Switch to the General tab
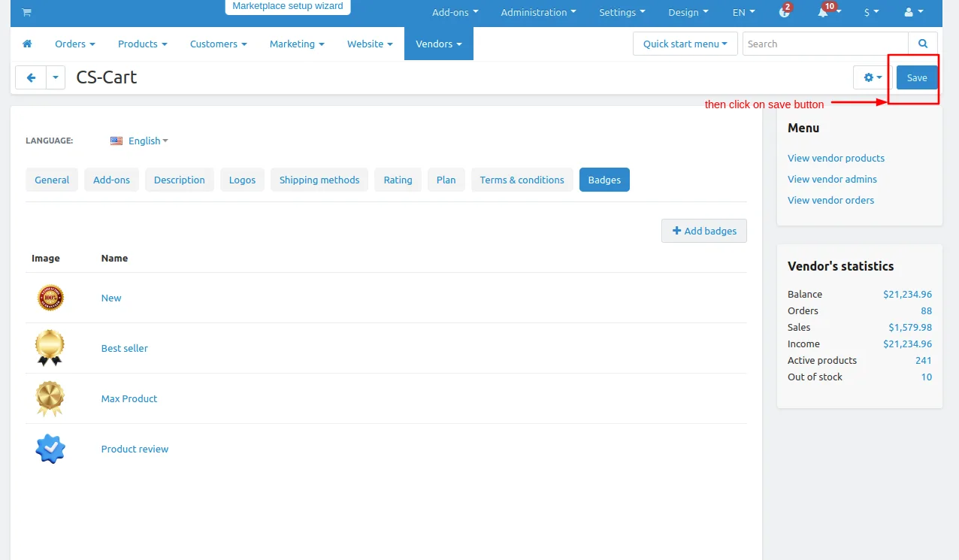Screen dimensions: 959x560 click(x=52, y=180)
